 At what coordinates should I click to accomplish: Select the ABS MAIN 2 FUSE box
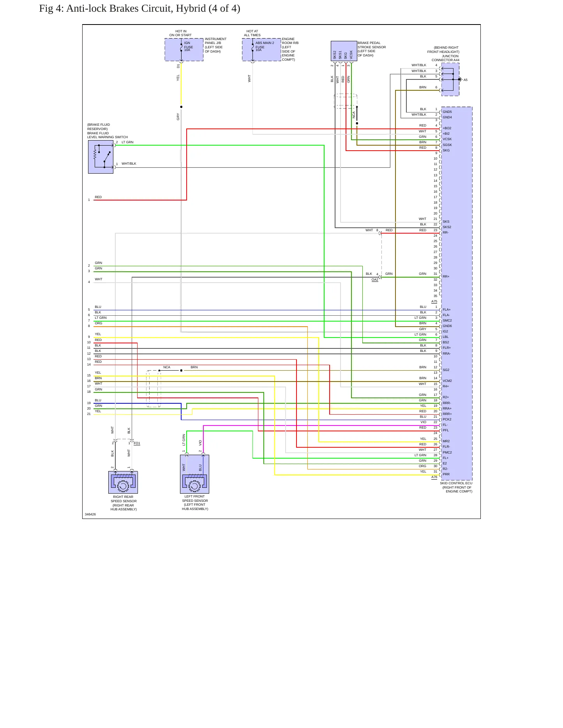pos(261,49)
